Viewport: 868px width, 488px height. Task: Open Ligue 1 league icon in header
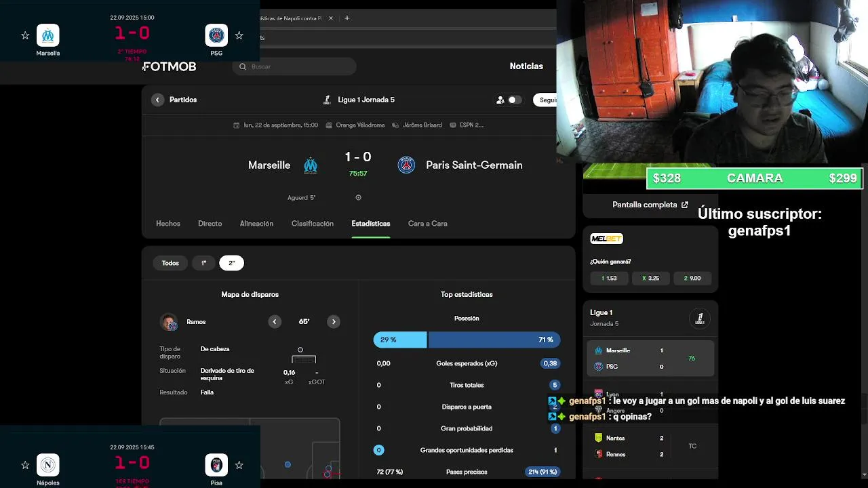(328, 100)
